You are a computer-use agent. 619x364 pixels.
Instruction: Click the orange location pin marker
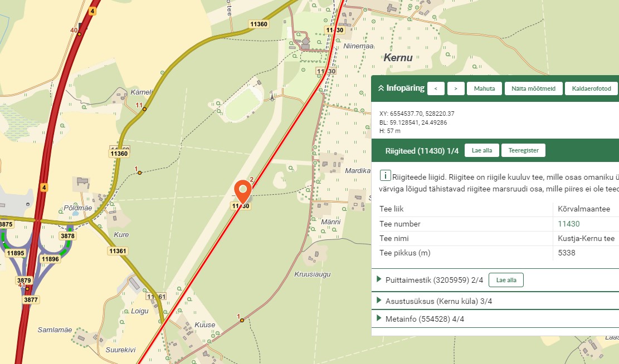pos(243,191)
